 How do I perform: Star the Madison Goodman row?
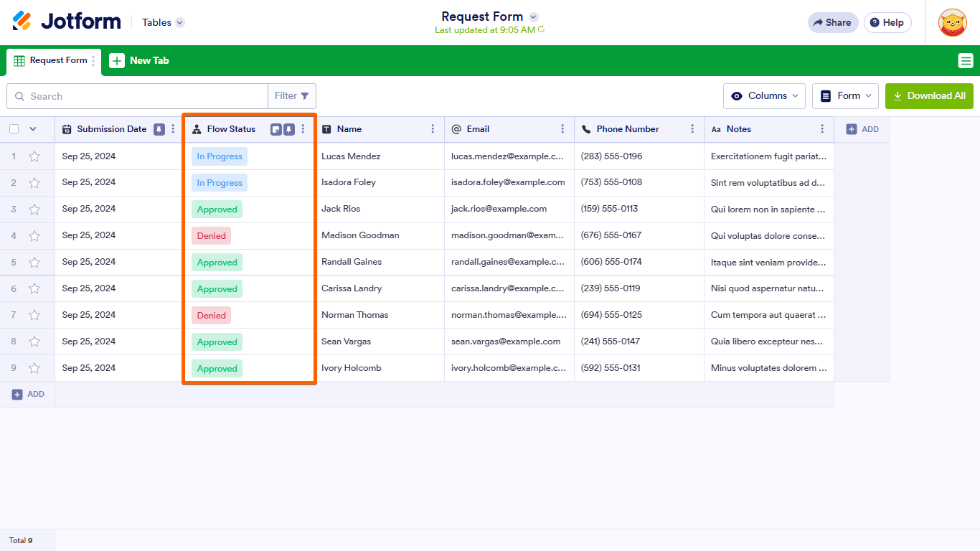tap(34, 236)
